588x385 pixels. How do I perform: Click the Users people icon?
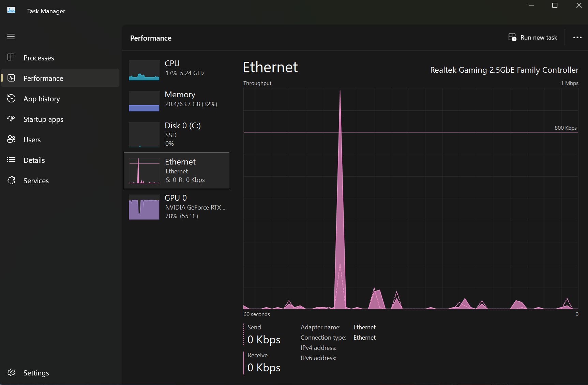pyautogui.click(x=11, y=139)
